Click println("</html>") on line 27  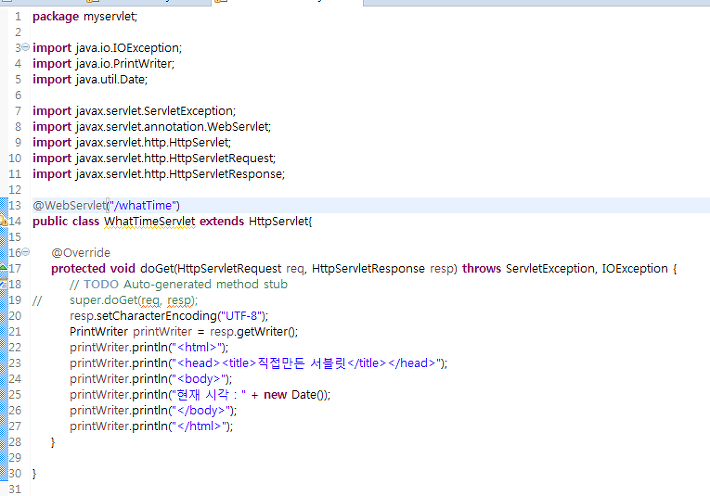[151, 426]
